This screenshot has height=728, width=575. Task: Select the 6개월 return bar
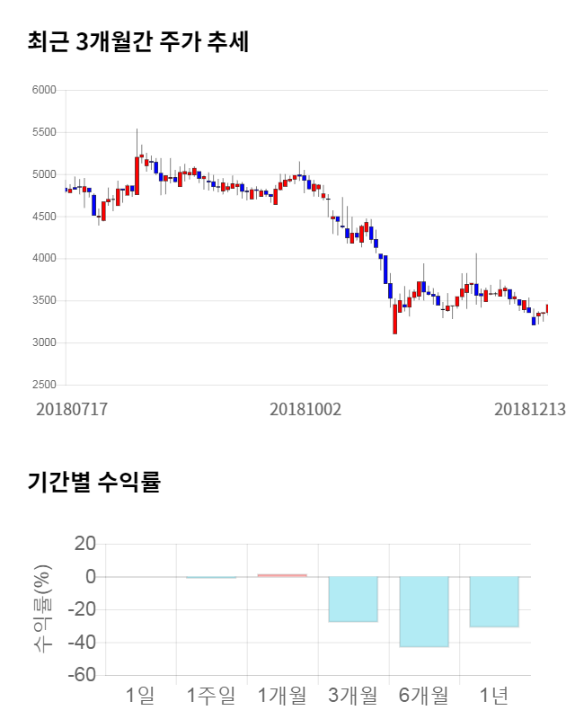coord(423,611)
